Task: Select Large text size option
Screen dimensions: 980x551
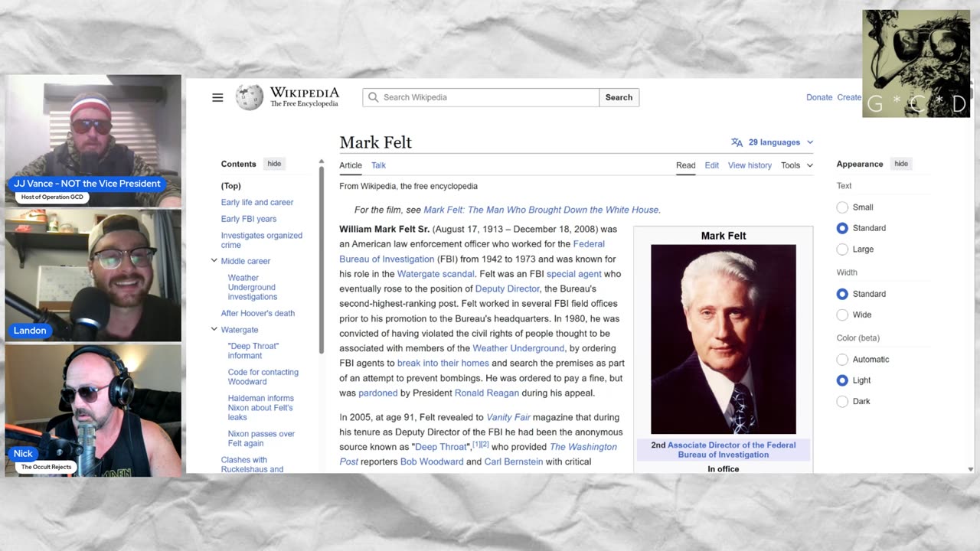Action: pos(842,249)
